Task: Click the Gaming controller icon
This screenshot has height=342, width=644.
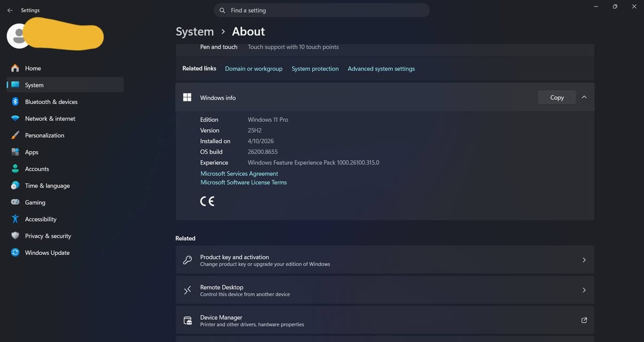Action: (x=15, y=203)
